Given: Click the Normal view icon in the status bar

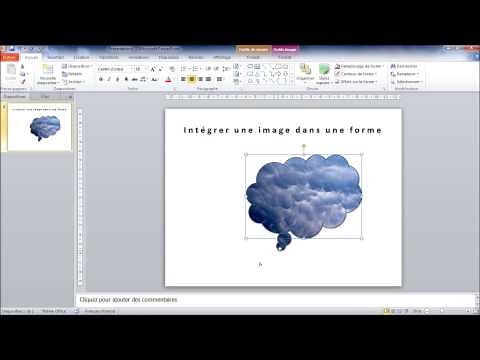Looking at the screenshot, I should (x=387, y=311).
